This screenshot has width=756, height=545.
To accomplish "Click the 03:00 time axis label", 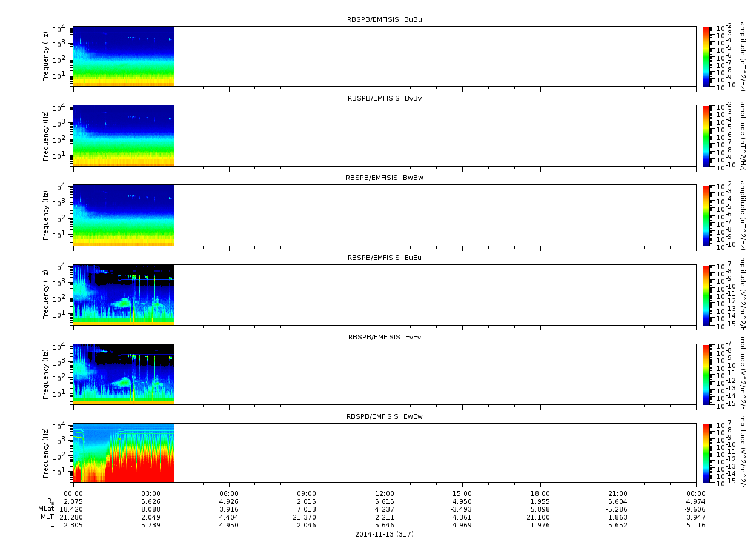I will tap(151, 493).
